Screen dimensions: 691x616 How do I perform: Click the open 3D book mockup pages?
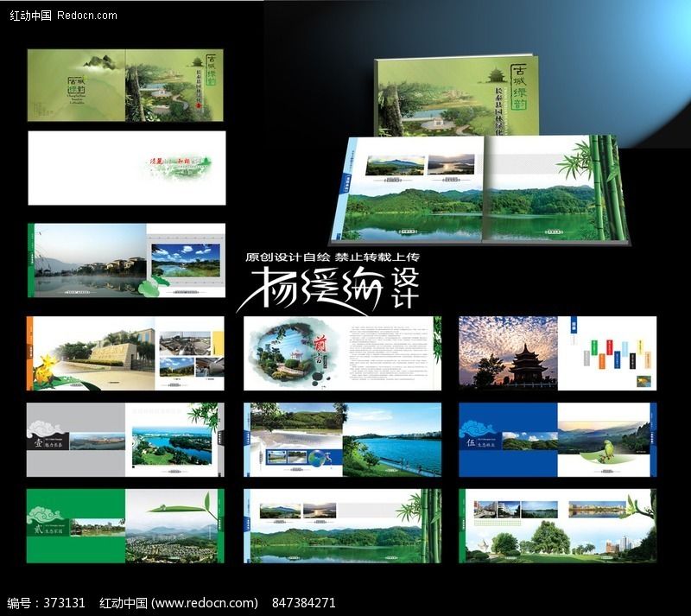pos(479,189)
